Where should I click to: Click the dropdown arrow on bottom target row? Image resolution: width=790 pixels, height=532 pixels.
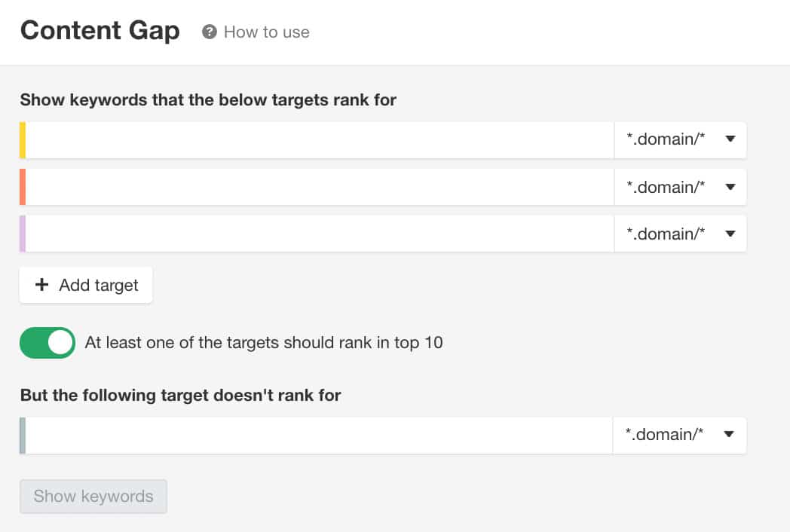coord(728,434)
